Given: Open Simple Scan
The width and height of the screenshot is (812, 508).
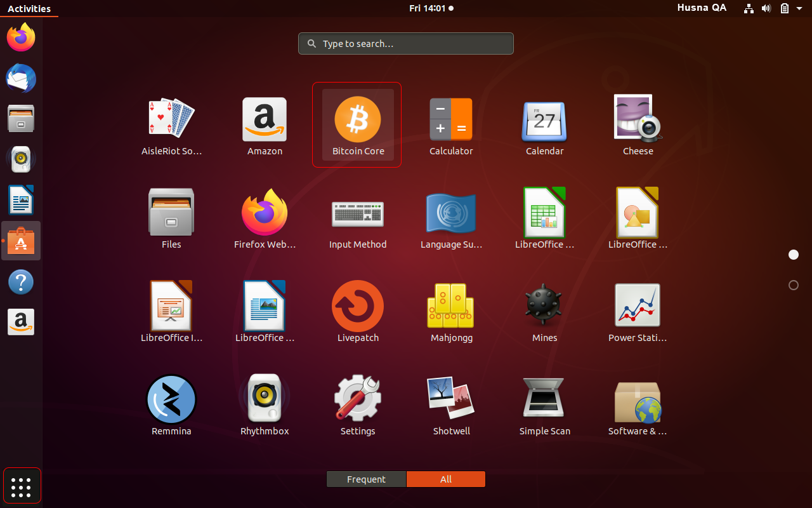Looking at the screenshot, I should (x=544, y=406).
